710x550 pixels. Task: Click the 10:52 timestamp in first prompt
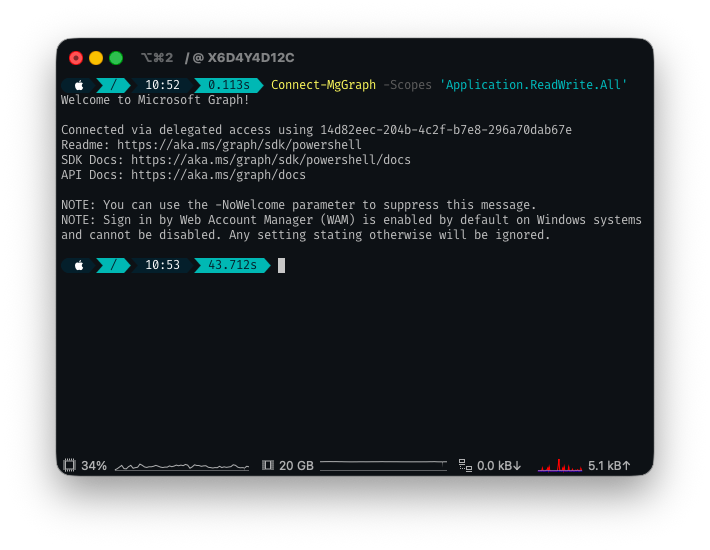pos(162,85)
